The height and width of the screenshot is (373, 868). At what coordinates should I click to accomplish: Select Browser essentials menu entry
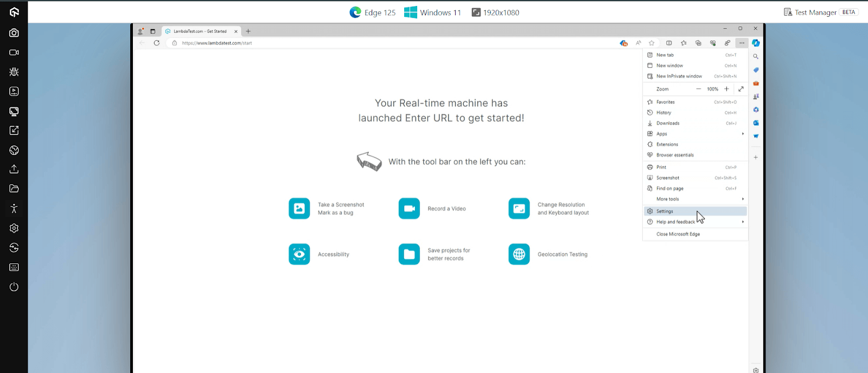coord(695,155)
